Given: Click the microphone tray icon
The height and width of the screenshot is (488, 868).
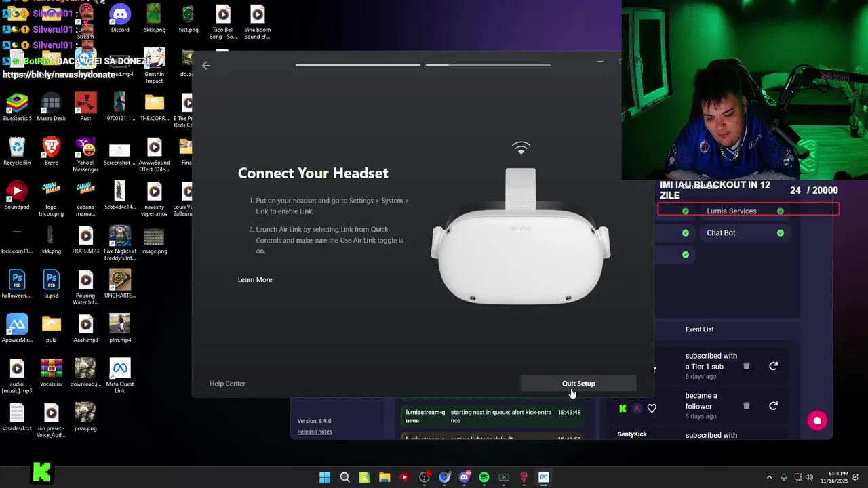Looking at the screenshot, I should point(784,477).
